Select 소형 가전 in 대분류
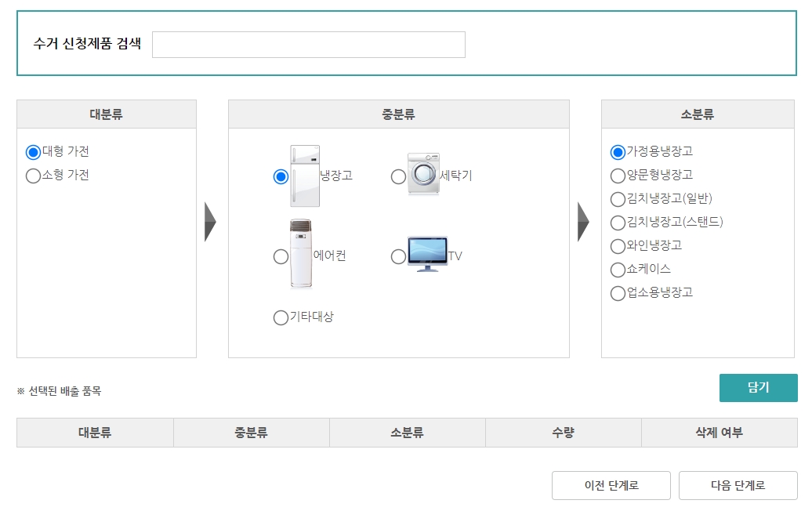 [31, 176]
